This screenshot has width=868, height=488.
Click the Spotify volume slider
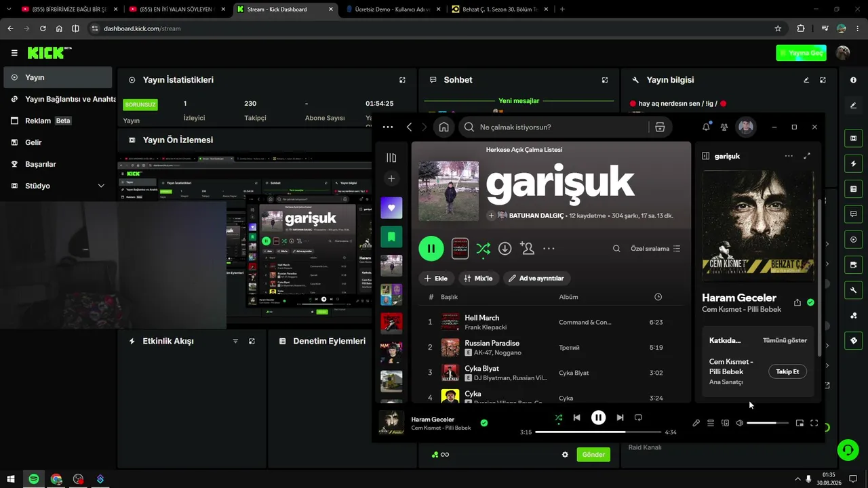click(x=768, y=423)
